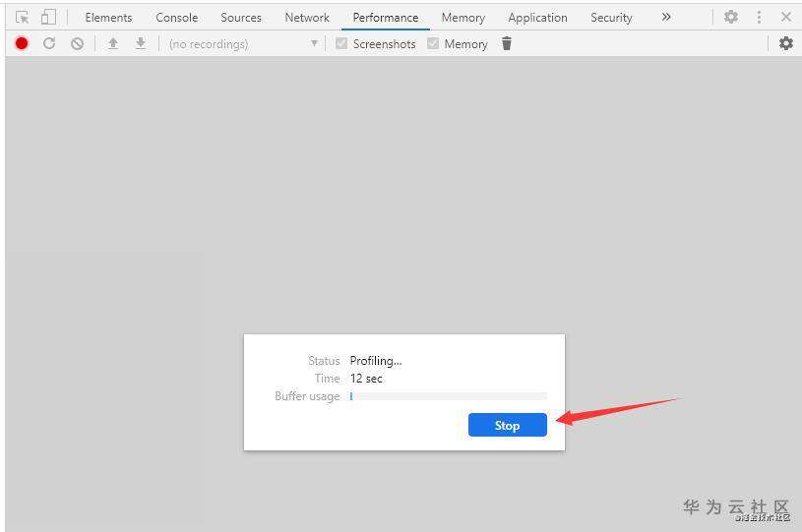Close the DevTools panel
The image size is (802, 532).
[x=786, y=17]
